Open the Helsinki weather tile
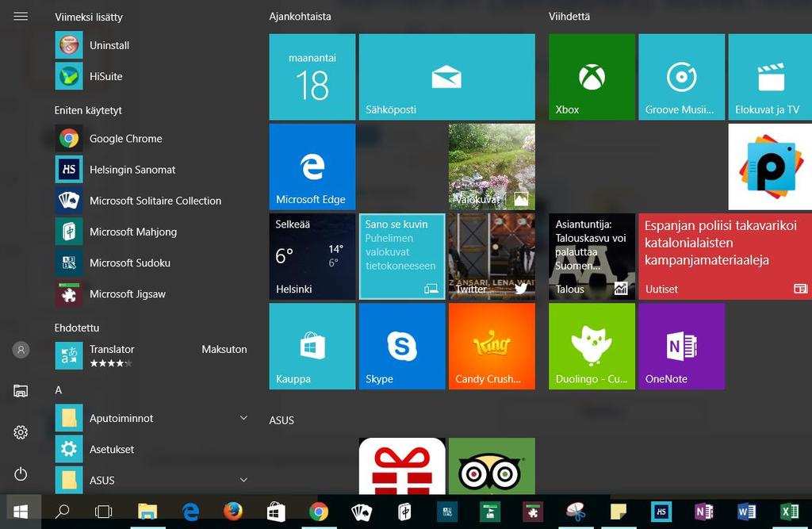Viewport: 812px width, 529px height. [312, 256]
